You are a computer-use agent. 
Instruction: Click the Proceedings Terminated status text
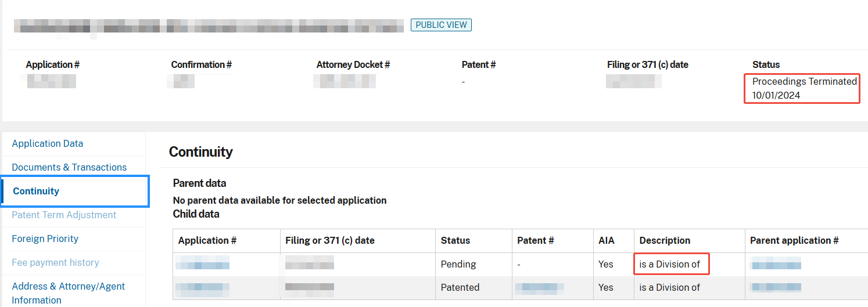pyautogui.click(x=804, y=82)
